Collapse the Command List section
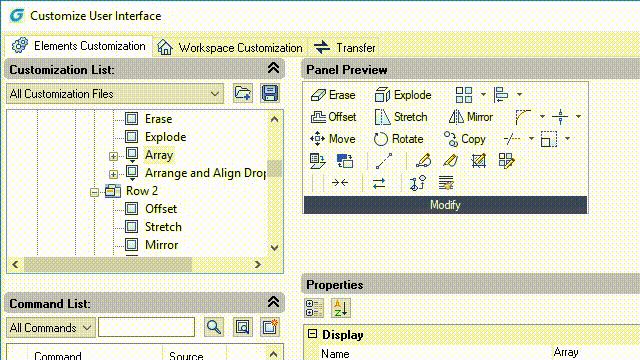 [273, 302]
